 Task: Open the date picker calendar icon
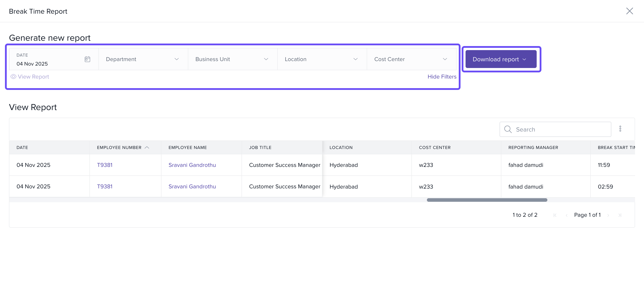click(87, 59)
